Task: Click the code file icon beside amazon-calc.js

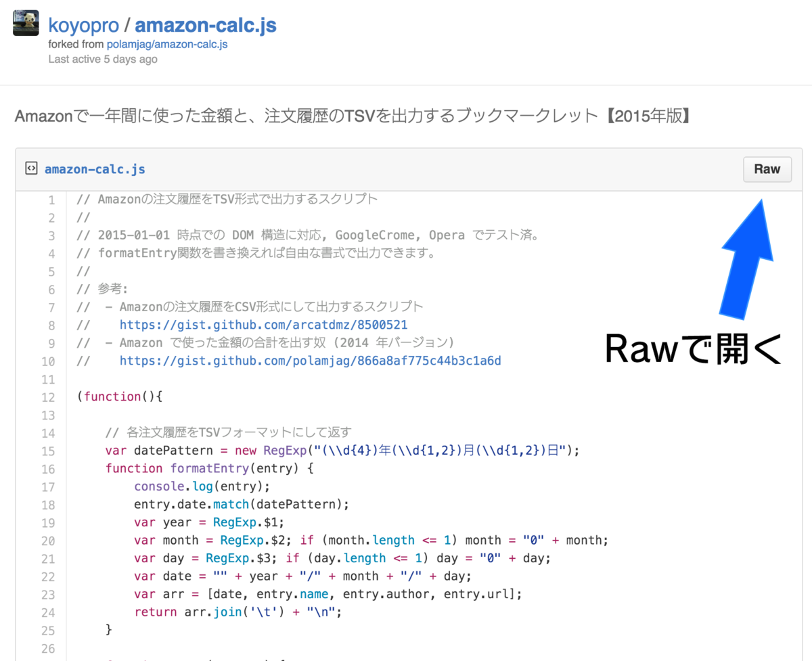Action: pyautogui.click(x=31, y=168)
